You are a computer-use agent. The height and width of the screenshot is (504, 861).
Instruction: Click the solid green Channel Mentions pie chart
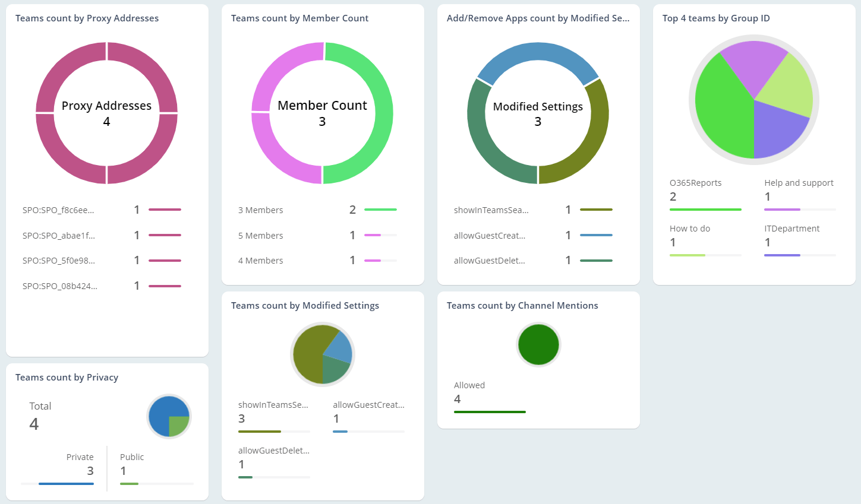pos(538,344)
